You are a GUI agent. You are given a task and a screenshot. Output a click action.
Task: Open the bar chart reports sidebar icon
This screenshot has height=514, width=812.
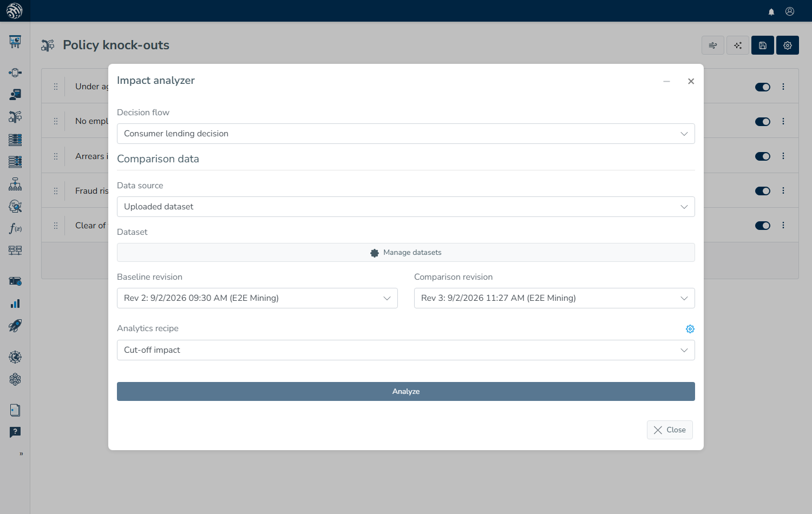[x=15, y=304]
